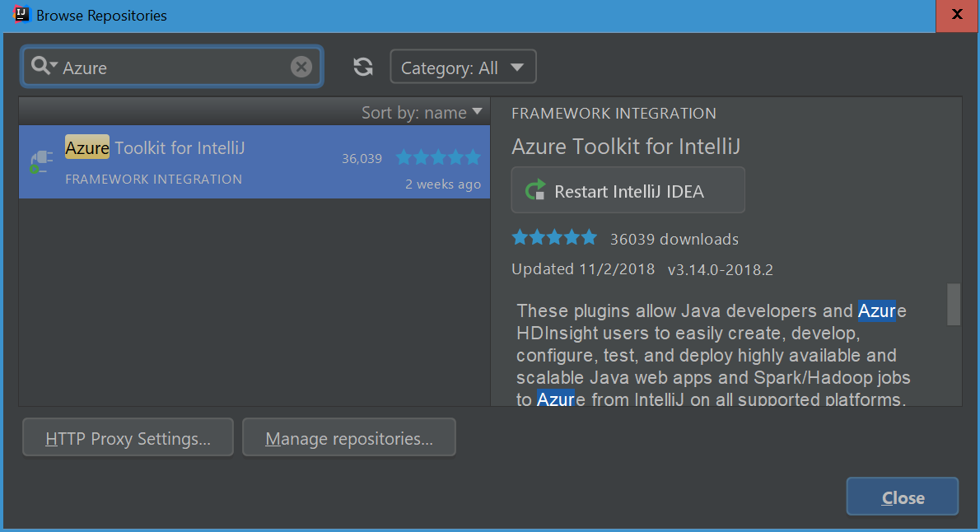Click the fifth star in plugin list rating
980x532 pixels.
point(473,156)
